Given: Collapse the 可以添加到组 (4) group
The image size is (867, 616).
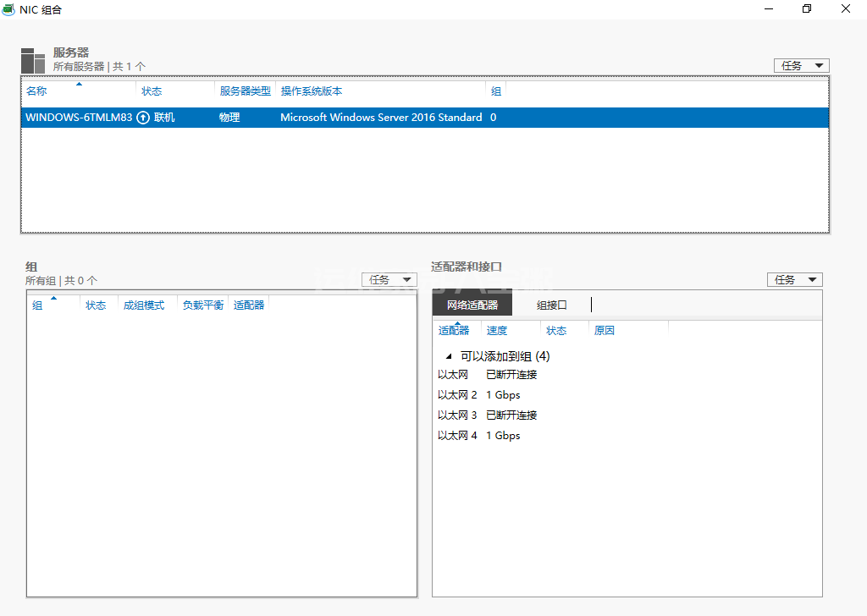Looking at the screenshot, I should pos(446,357).
